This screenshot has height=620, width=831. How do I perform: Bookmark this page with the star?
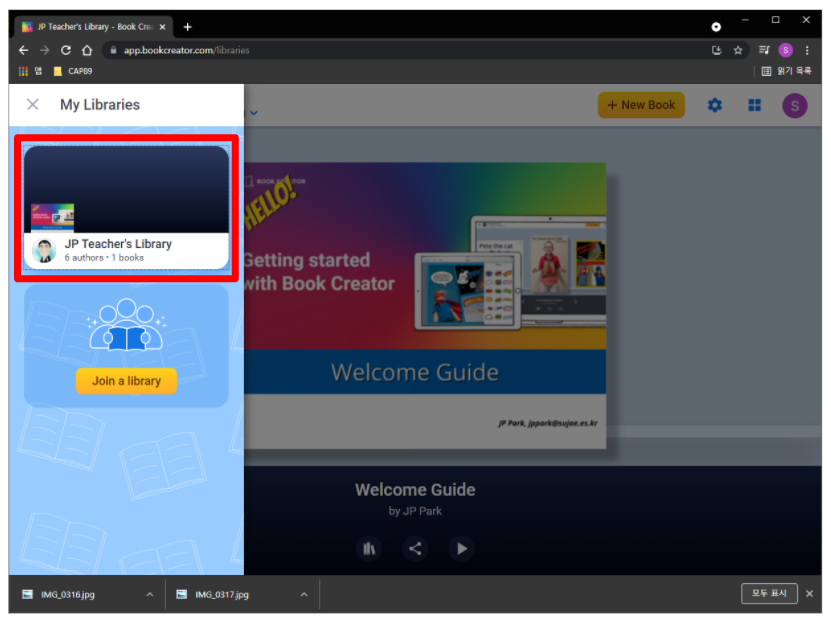[x=738, y=50]
